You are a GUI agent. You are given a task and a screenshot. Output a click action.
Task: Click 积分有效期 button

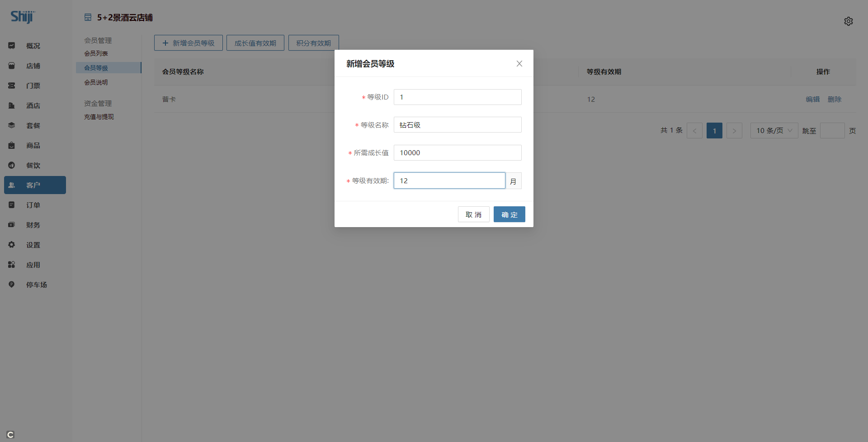point(314,43)
